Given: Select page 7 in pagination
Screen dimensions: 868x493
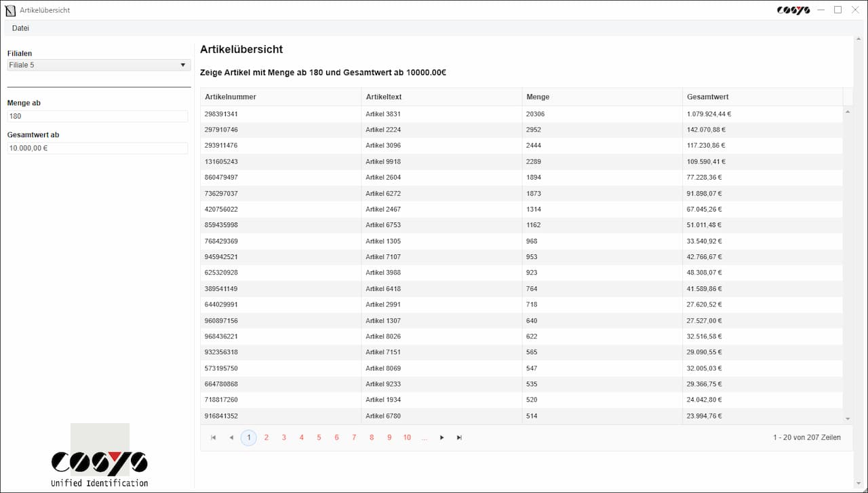Looking at the screenshot, I should (x=354, y=438).
